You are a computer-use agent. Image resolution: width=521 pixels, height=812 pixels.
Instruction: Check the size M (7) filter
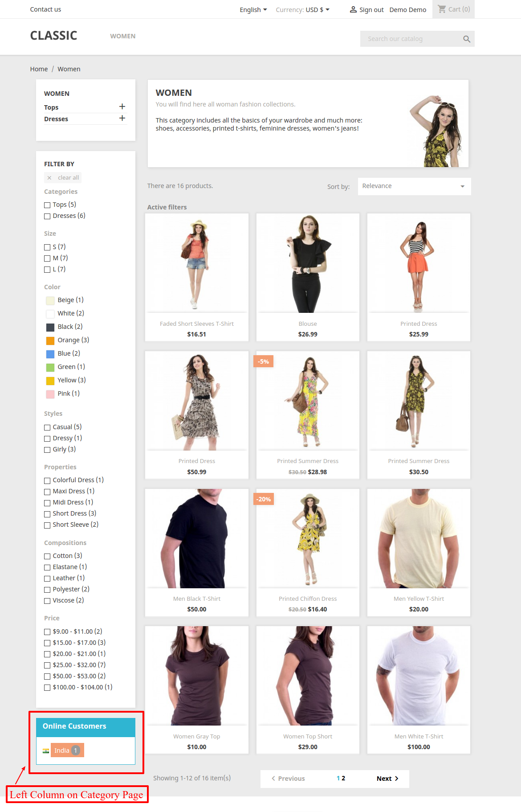pos(47,258)
